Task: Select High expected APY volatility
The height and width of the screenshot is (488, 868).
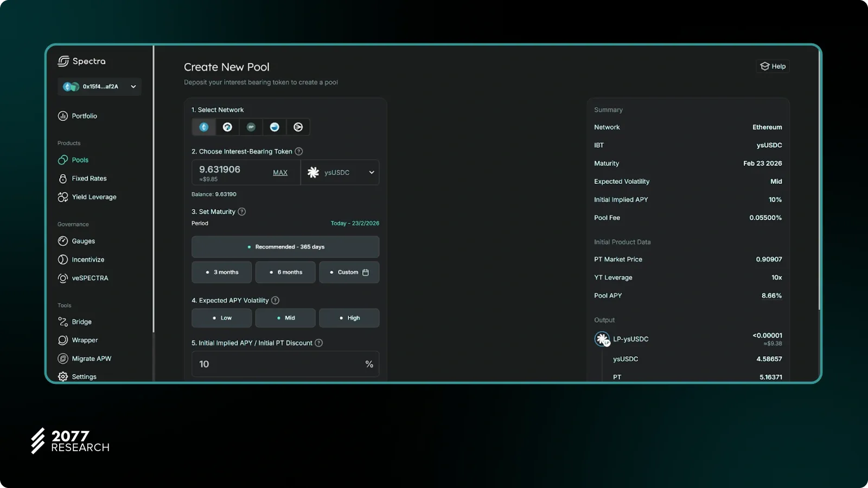Action: (x=349, y=318)
